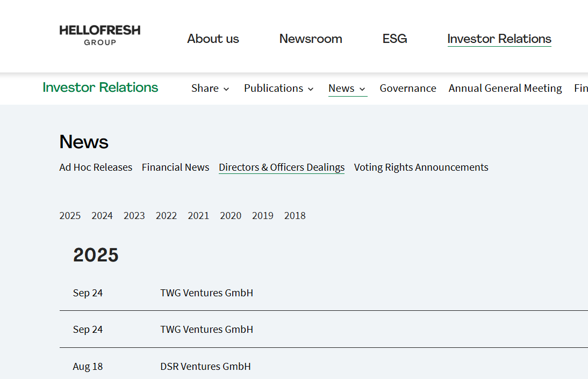Viewport: 588px width, 379px height.
Task: Expand the Publications dropdown
Action: pos(278,89)
